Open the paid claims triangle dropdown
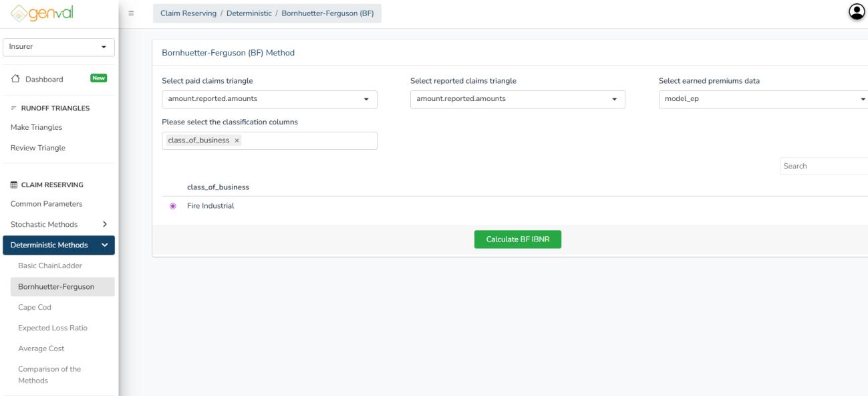The height and width of the screenshot is (396, 868). click(x=269, y=99)
